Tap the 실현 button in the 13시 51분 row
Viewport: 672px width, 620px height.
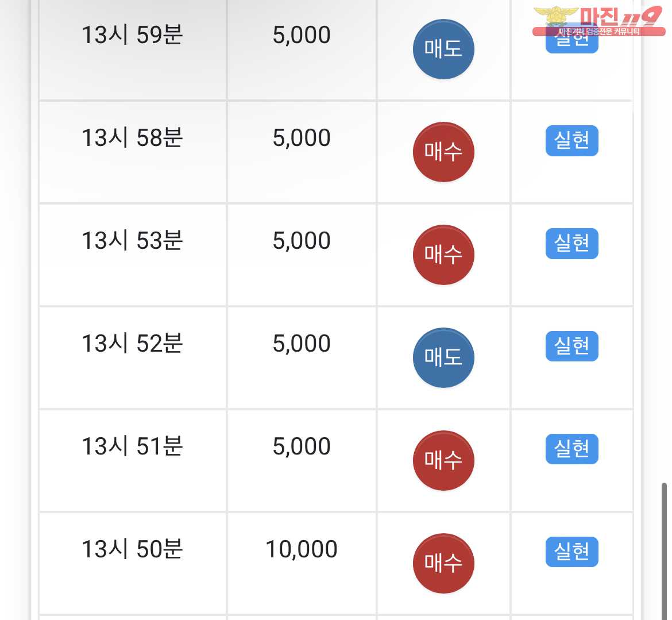(571, 449)
